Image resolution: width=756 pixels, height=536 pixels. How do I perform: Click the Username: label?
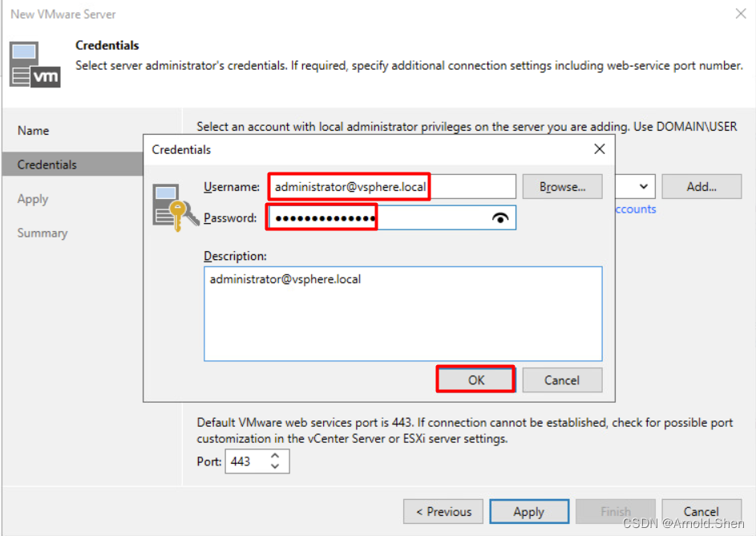coord(232,187)
